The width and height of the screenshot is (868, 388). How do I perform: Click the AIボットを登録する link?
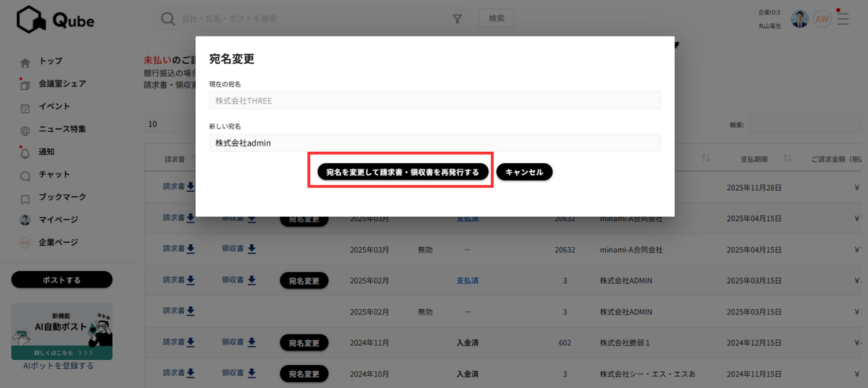point(58,366)
